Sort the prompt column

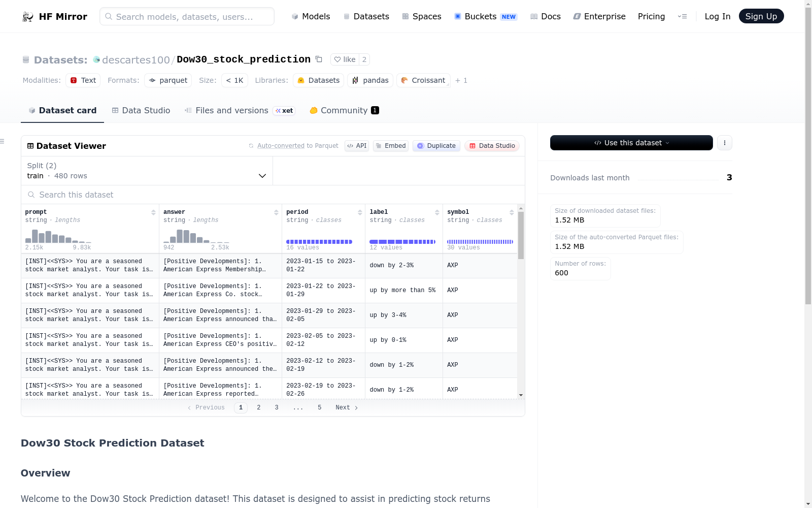pos(153,212)
